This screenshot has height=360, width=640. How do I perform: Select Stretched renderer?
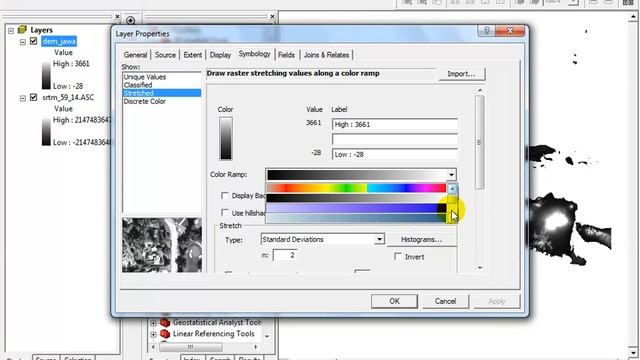pos(162,93)
